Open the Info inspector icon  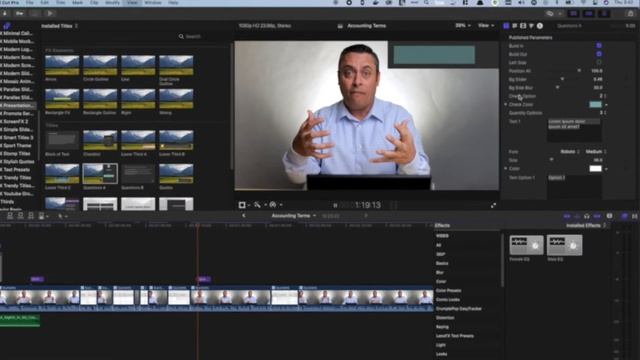click(540, 26)
